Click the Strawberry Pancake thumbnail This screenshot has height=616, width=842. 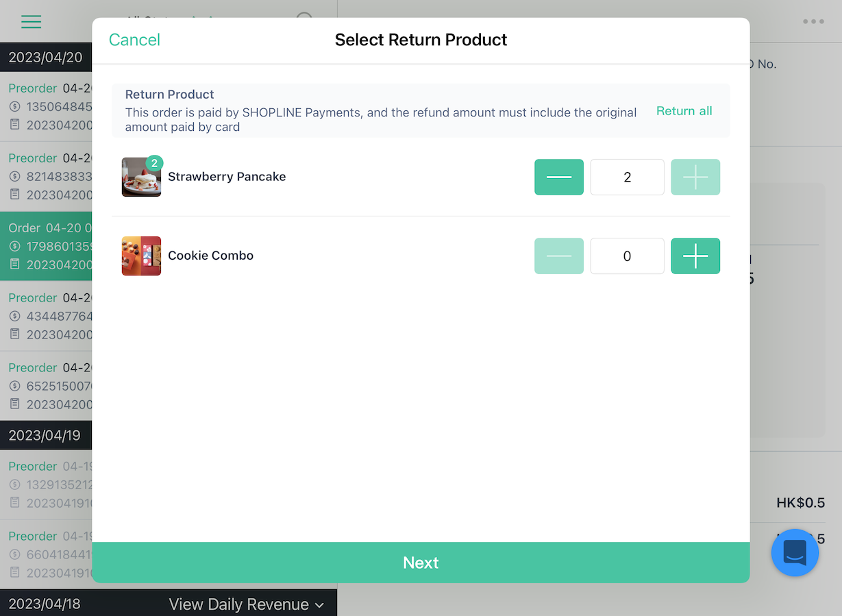pyautogui.click(x=141, y=177)
